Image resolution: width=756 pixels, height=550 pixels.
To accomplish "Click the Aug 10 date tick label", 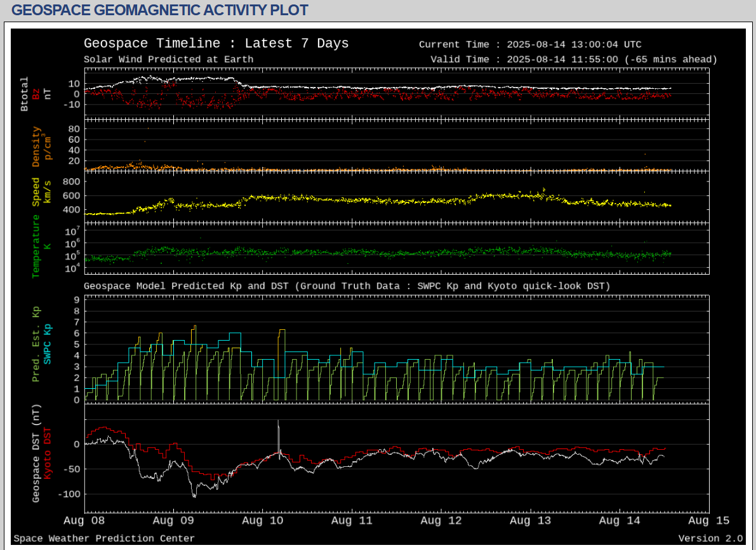I will point(263,521).
